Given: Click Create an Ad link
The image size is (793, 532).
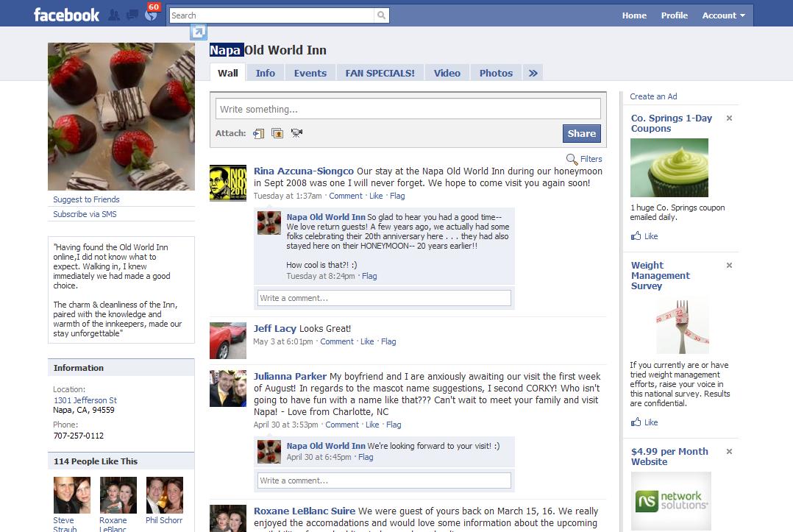Looking at the screenshot, I should [x=653, y=96].
